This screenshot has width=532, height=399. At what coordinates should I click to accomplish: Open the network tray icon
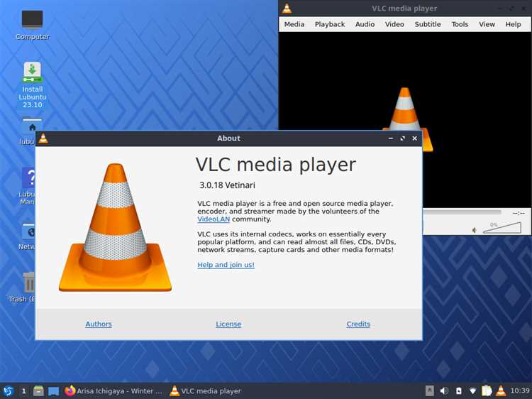[x=472, y=391]
